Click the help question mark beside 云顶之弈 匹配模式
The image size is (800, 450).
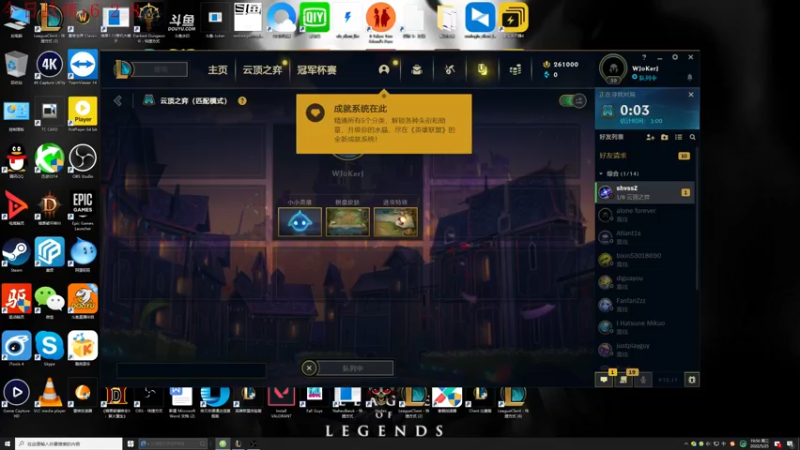click(x=242, y=101)
